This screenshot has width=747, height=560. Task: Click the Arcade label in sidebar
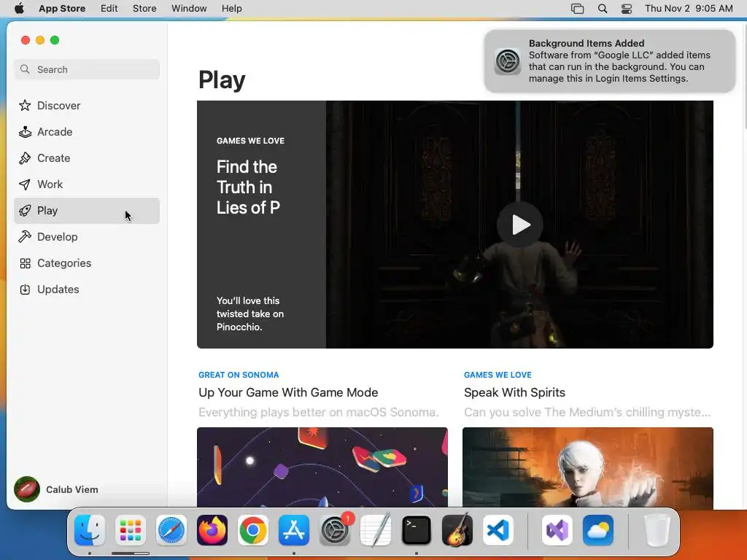pos(55,132)
